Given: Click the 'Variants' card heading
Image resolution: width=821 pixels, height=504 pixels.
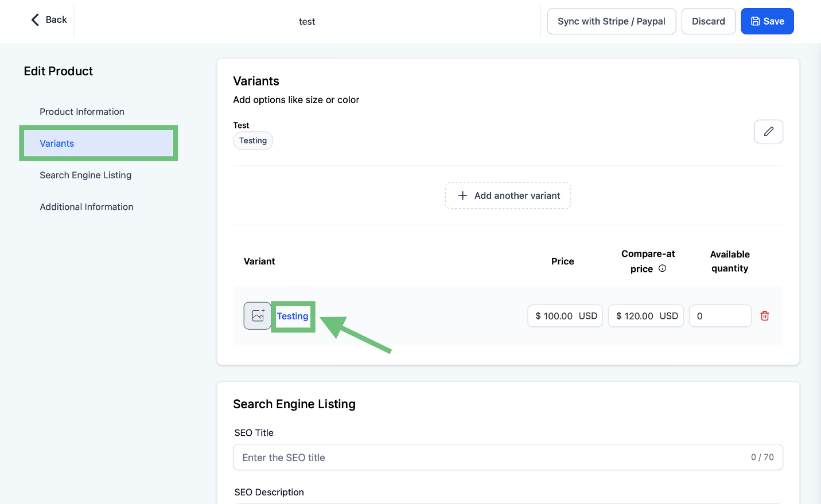Looking at the screenshot, I should [x=256, y=81].
